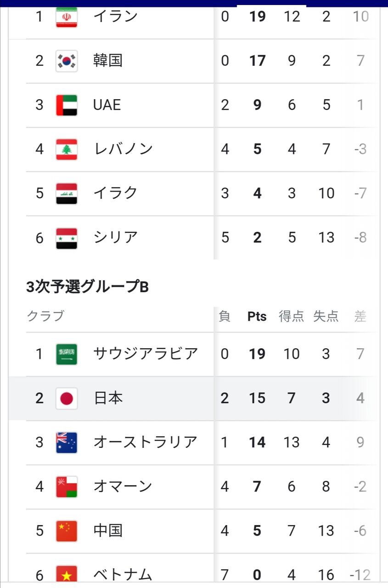
Task: Open the レバノン team link
Action: [123, 149]
